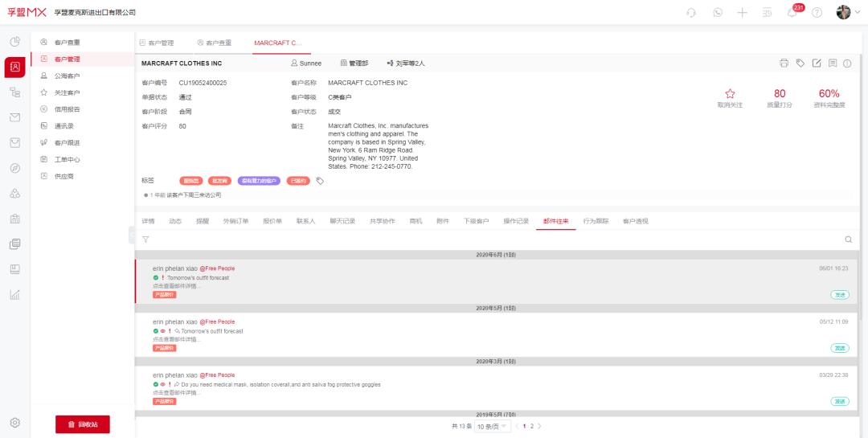Open the 提醒 tab
Viewport: 868px width, 438px height.
click(203, 221)
